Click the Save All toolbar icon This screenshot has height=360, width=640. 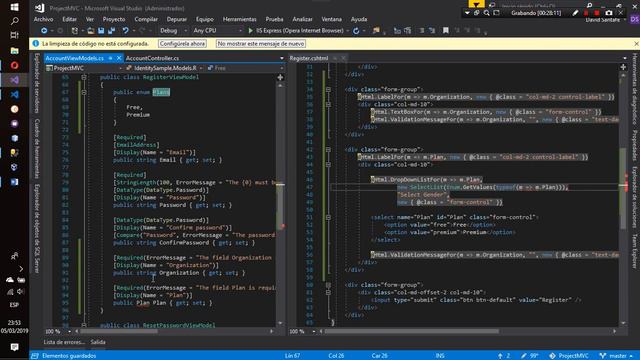coord(111,31)
